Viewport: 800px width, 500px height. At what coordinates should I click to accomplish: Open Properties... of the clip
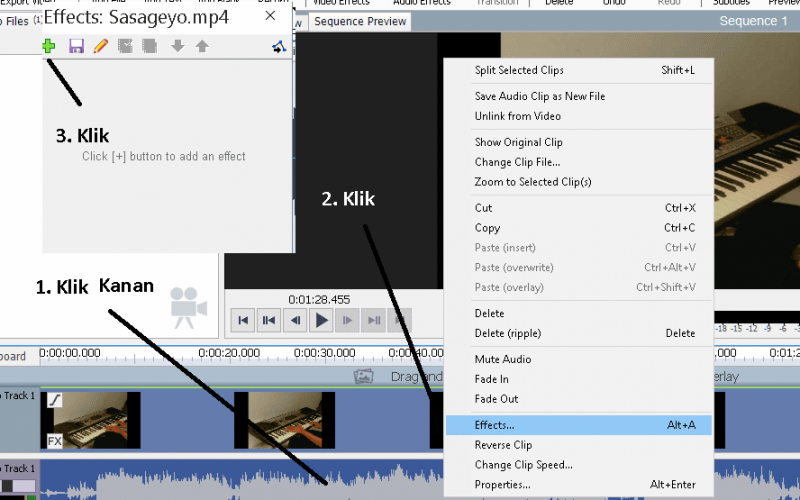[579, 485]
